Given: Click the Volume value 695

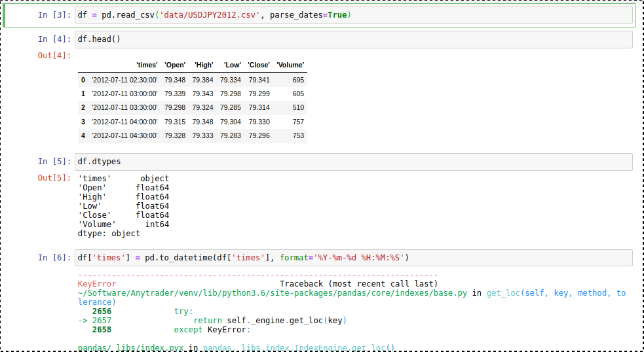Looking at the screenshot, I should pos(298,80).
